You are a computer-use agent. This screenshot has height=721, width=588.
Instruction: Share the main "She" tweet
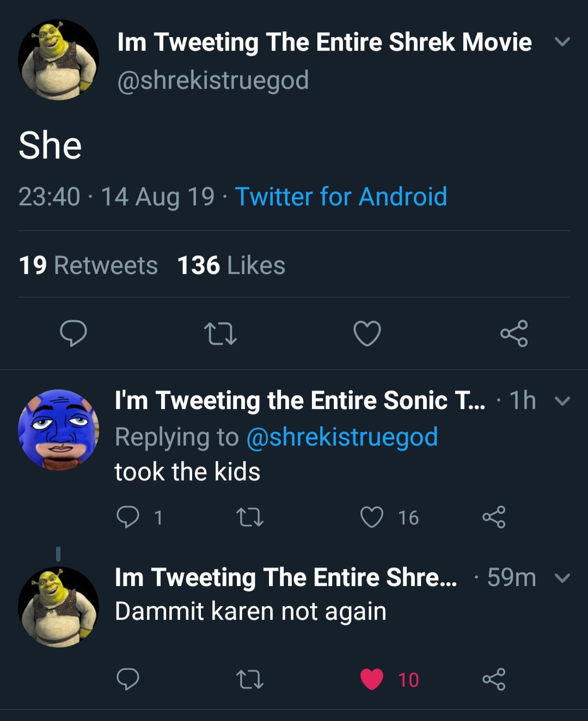tap(514, 333)
